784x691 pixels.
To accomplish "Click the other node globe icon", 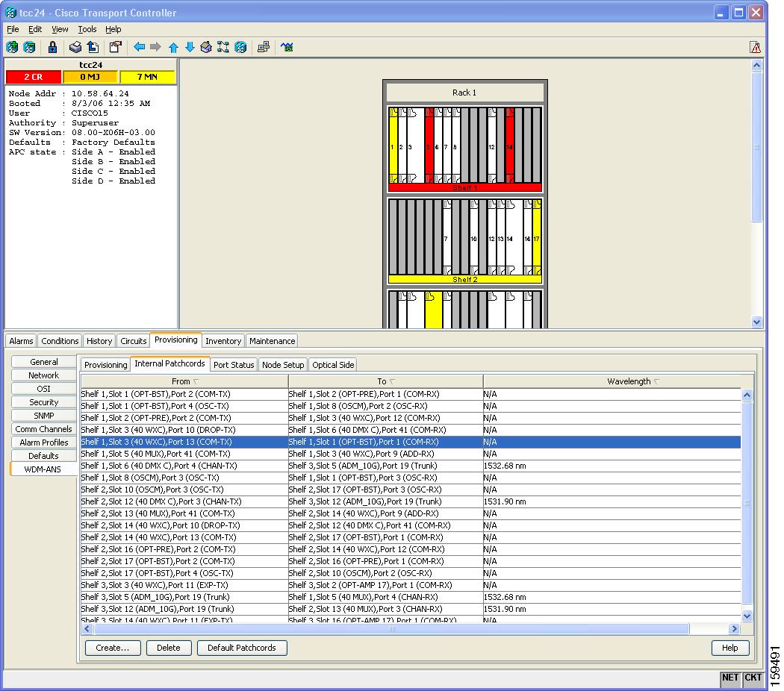I will [240, 47].
